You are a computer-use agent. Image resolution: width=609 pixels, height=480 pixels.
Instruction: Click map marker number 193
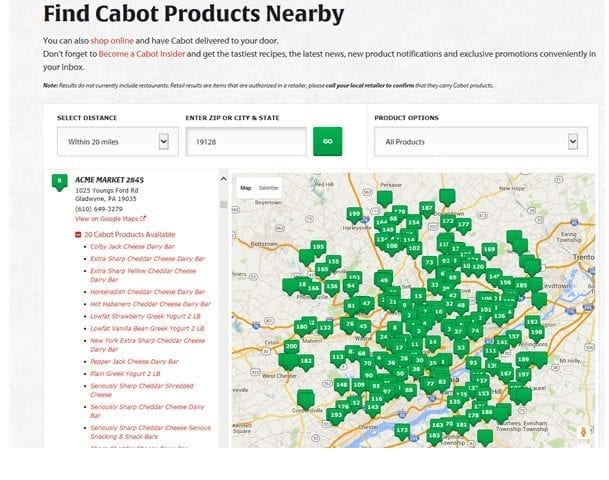click(336, 416)
